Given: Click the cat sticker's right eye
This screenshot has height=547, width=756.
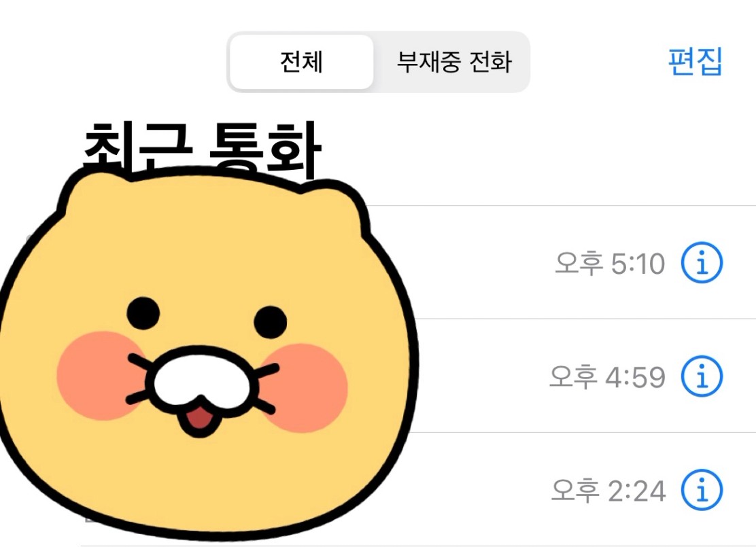Looking at the screenshot, I should (x=271, y=322).
